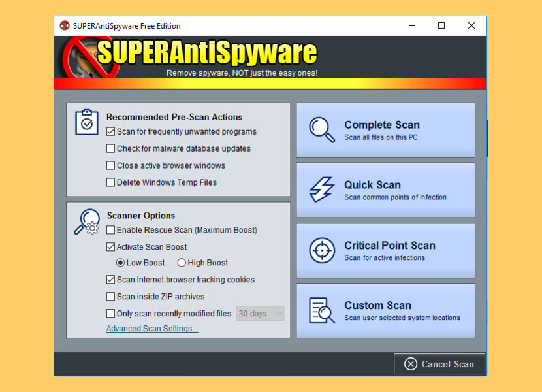Enable Delete Windows Temp Files
The width and height of the screenshot is (542, 392).
[x=110, y=182]
